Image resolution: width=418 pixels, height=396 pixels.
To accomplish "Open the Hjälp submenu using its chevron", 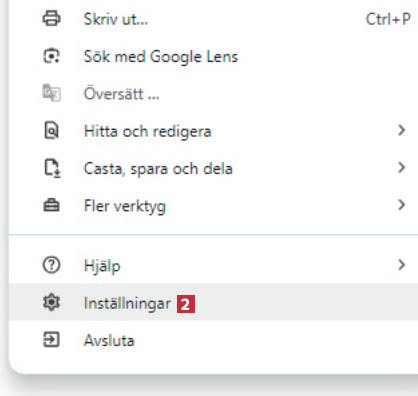I will [402, 265].
